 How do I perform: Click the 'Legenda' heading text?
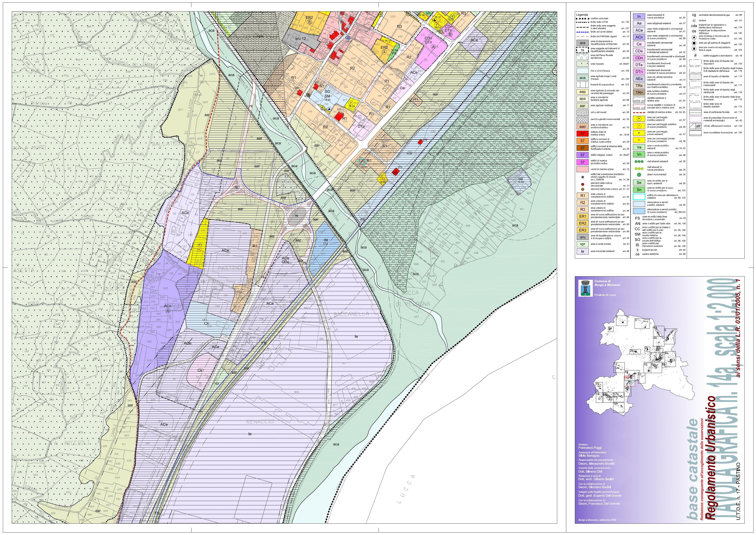pyautogui.click(x=582, y=15)
